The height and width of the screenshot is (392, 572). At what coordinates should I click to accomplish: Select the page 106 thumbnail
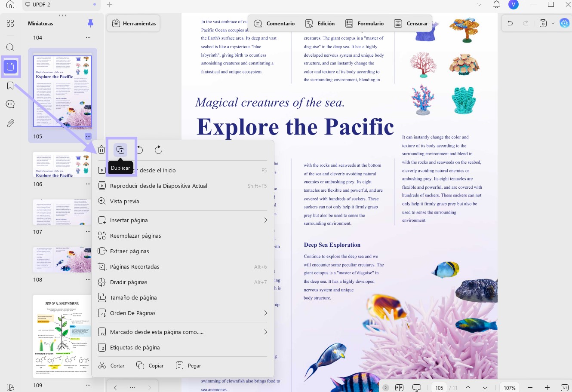coord(63,164)
